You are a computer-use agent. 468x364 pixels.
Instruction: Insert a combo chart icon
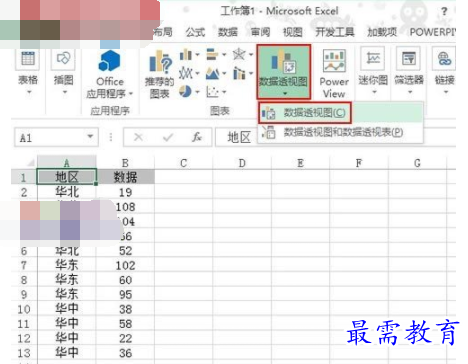(239, 73)
